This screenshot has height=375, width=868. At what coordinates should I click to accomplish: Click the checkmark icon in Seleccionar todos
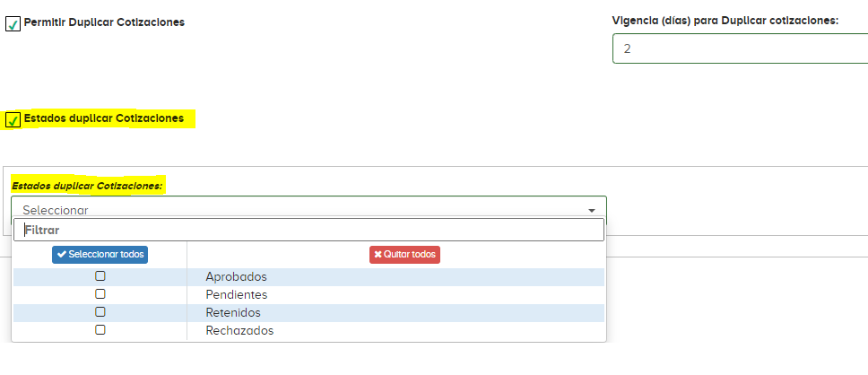[x=62, y=254]
